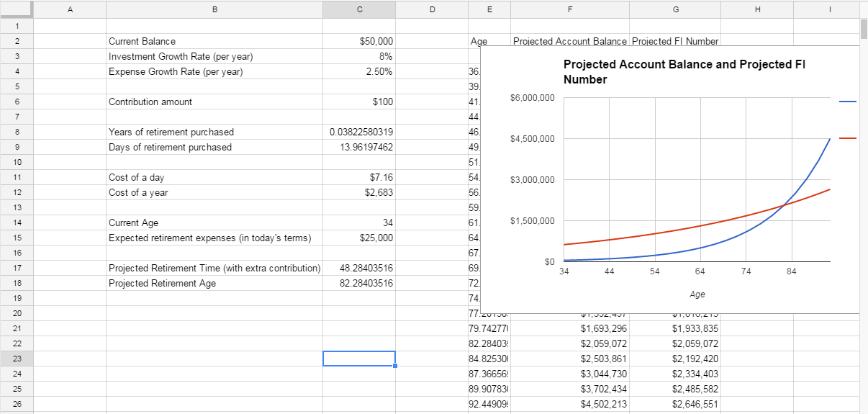Click the 'Projected FI Number' header cell
The width and height of the screenshot is (868, 414).
(675, 41)
